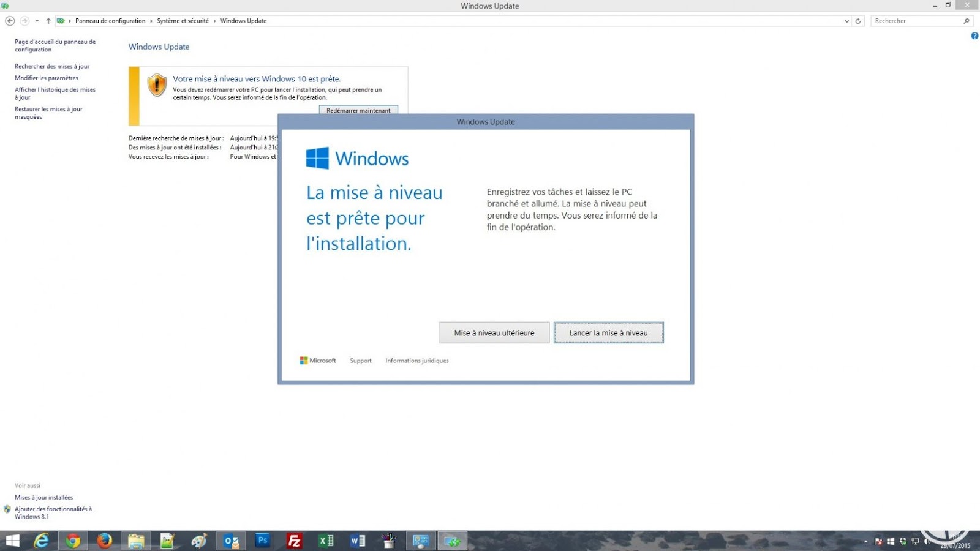Open Afficher l'historique des mises à jour
The image size is (980, 551).
click(55, 93)
